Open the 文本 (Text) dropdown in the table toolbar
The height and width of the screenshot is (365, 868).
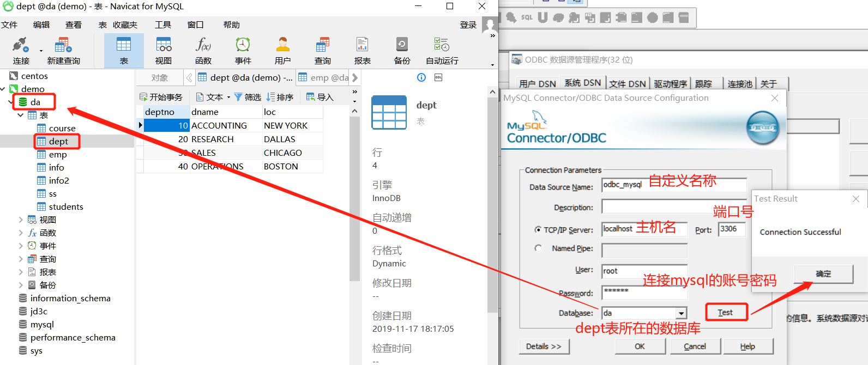tap(213, 97)
